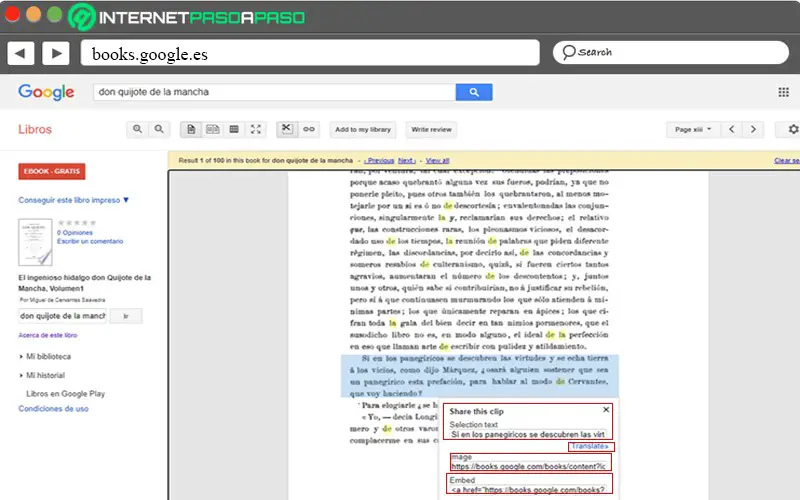Click the red macOS close button
800x500 pixels.
coord(12,14)
